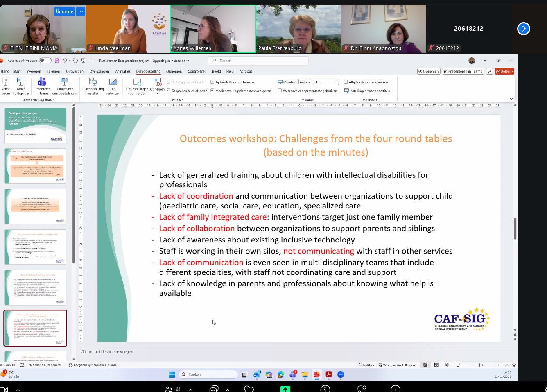
Task: Select the first slide thumbnail Best practice project
Action: coord(35,125)
